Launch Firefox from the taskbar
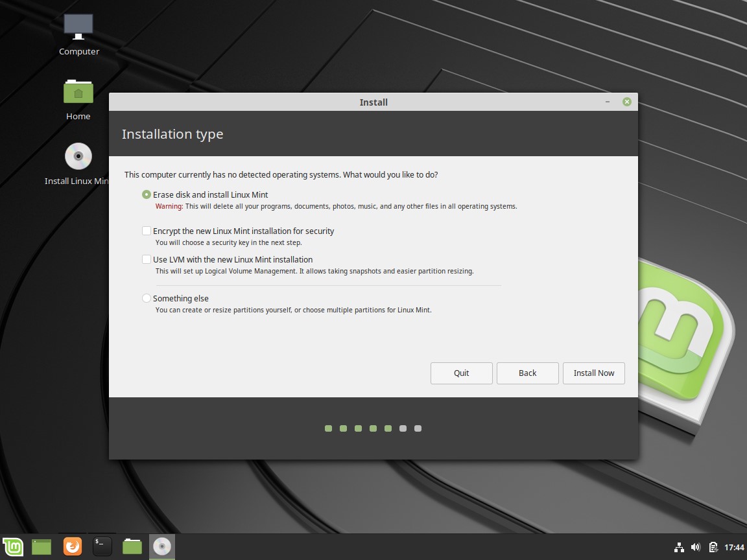This screenshot has width=747, height=560. point(72,546)
